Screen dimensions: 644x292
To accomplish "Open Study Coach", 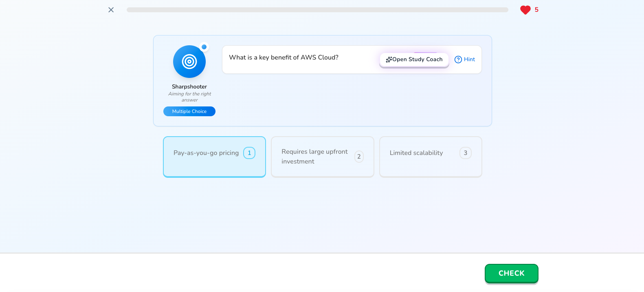I will coord(414,60).
